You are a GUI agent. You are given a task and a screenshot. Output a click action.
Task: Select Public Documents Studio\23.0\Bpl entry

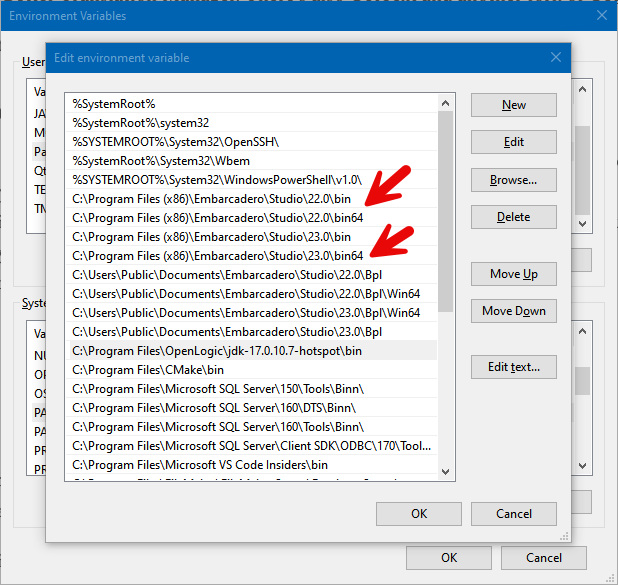[251, 332]
